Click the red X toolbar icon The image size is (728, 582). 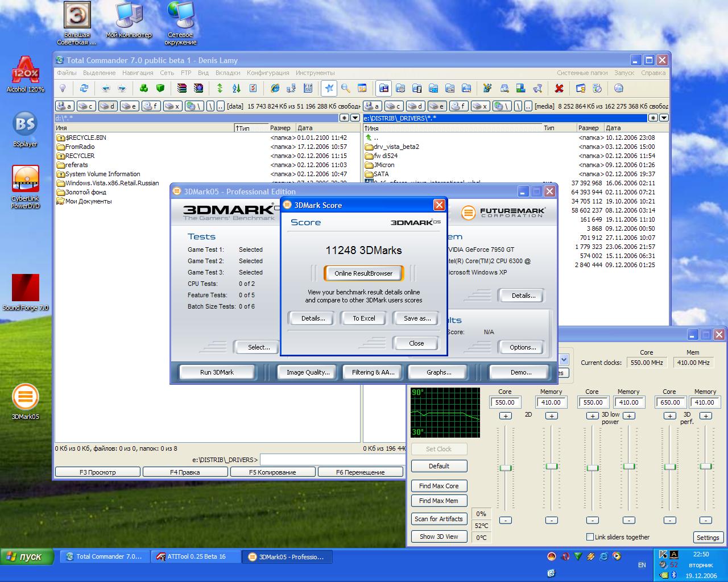pyautogui.click(x=559, y=88)
